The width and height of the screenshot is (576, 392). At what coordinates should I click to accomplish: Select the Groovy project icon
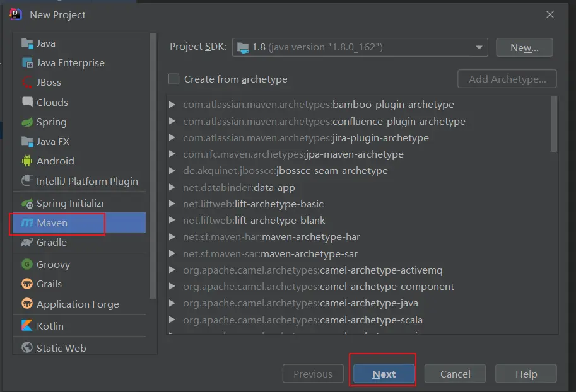pos(27,265)
